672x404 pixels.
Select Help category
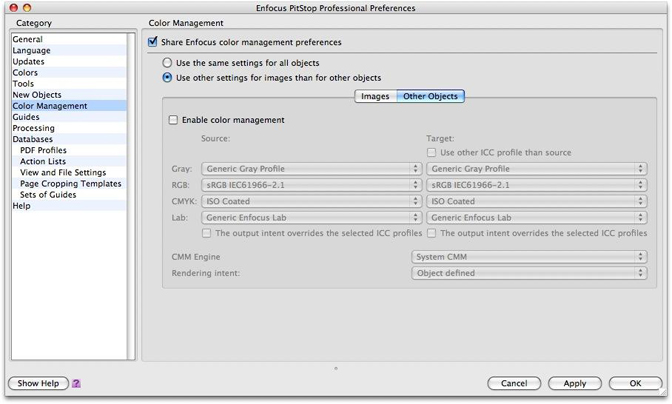pos(69,206)
